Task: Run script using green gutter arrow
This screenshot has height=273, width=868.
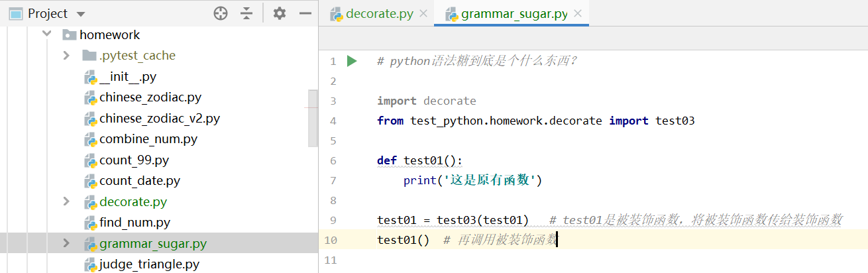Action: [352, 61]
